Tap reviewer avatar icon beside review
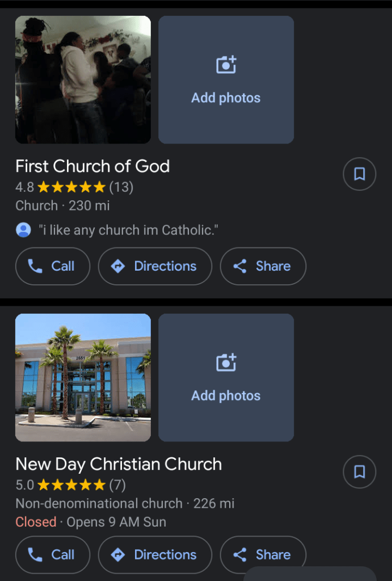Image resolution: width=392 pixels, height=581 pixels. [23, 230]
